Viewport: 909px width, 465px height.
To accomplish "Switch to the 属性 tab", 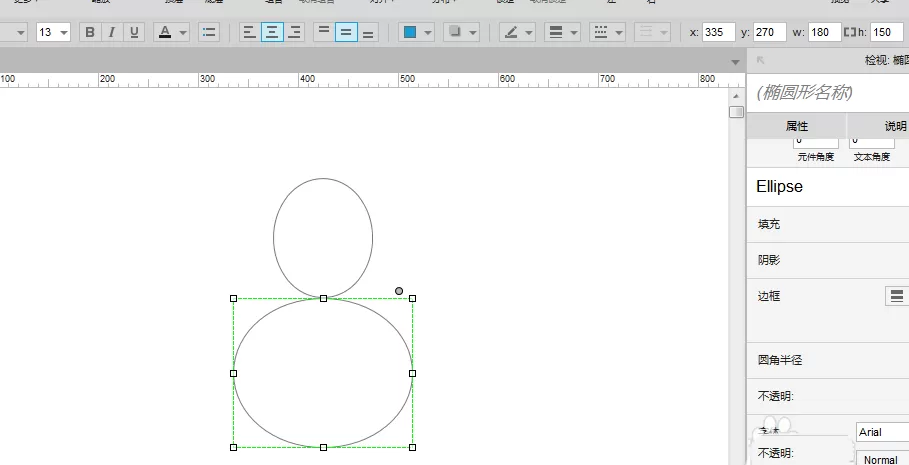I will (797, 126).
